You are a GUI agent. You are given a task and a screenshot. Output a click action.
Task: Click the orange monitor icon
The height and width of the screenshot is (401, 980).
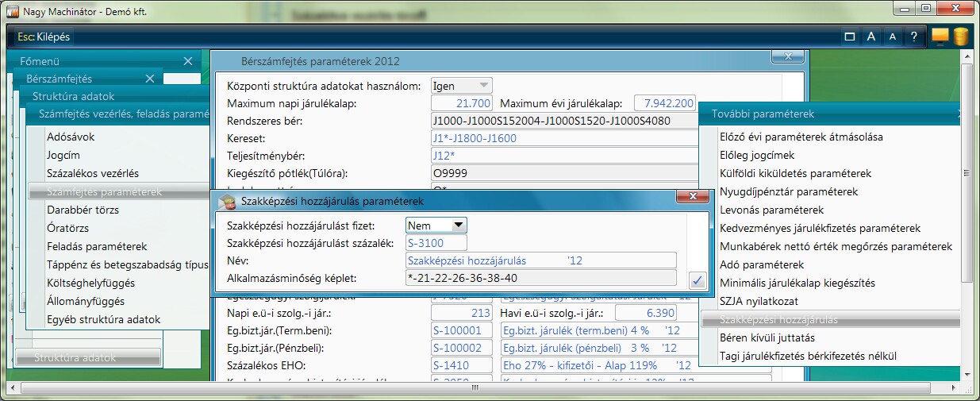940,37
